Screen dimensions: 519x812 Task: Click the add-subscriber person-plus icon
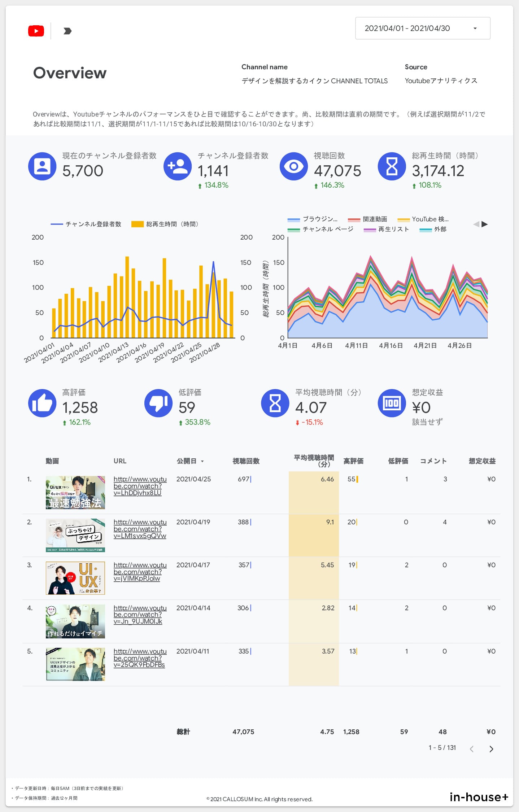178,166
